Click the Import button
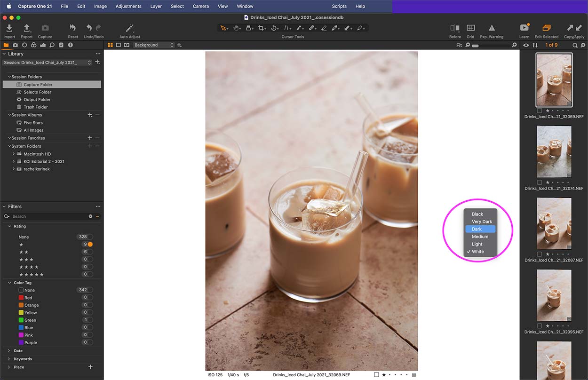The height and width of the screenshot is (380, 588). pos(9,29)
